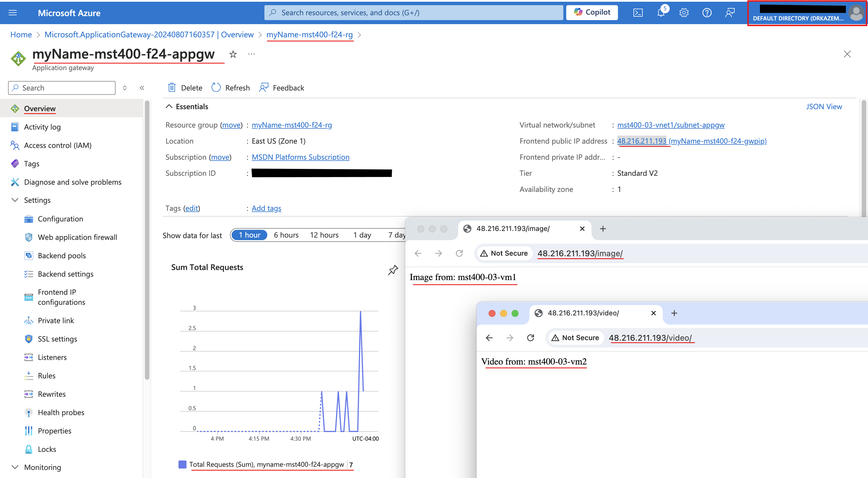
Task: Click Add tags link
Action: point(266,209)
